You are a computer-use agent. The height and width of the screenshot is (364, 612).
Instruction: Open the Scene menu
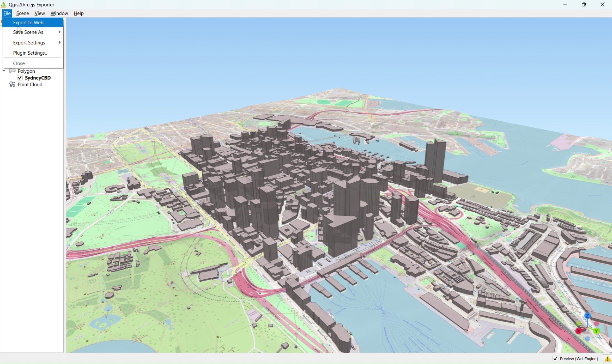pos(22,13)
